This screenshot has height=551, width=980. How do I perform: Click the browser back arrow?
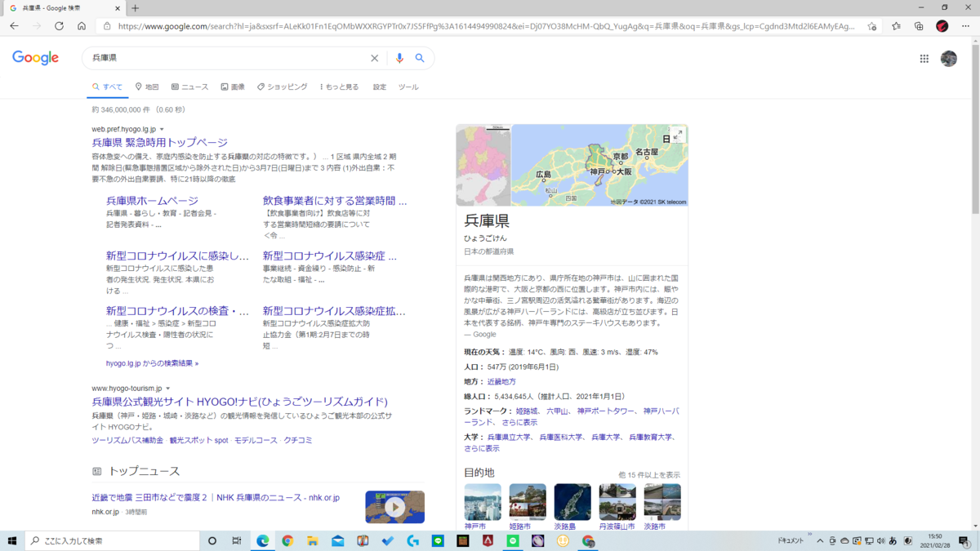pos(14,26)
